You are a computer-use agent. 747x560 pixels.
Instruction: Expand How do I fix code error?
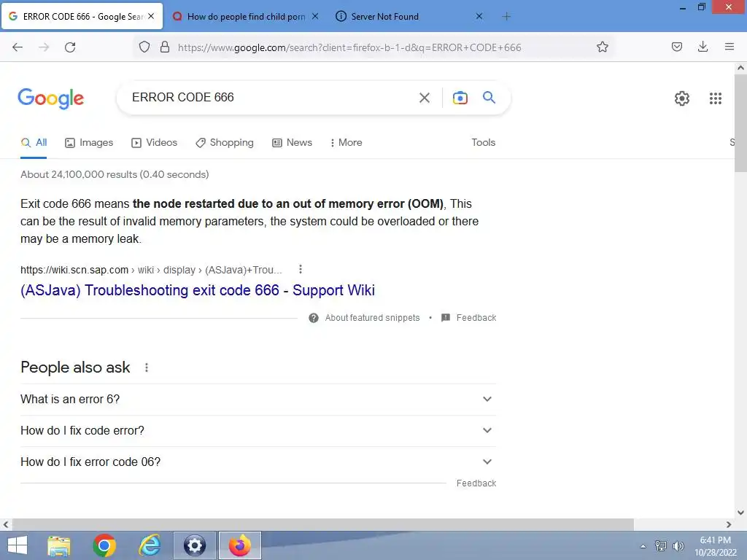click(x=258, y=430)
